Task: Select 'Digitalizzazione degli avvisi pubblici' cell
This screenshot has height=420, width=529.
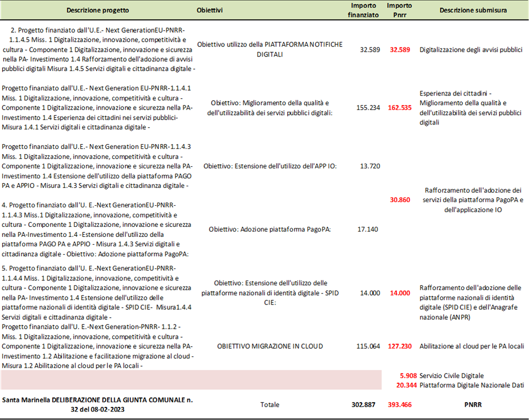Action: (470, 50)
